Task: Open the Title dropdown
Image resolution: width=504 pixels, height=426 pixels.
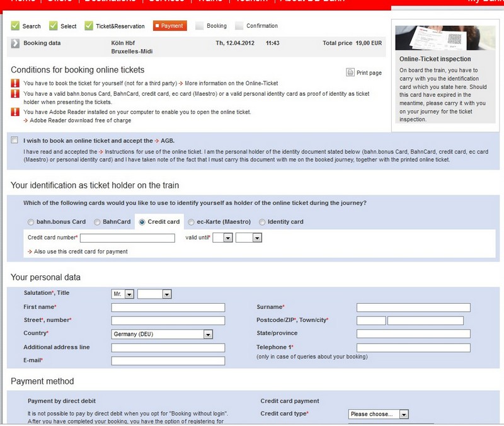Action: (x=154, y=294)
